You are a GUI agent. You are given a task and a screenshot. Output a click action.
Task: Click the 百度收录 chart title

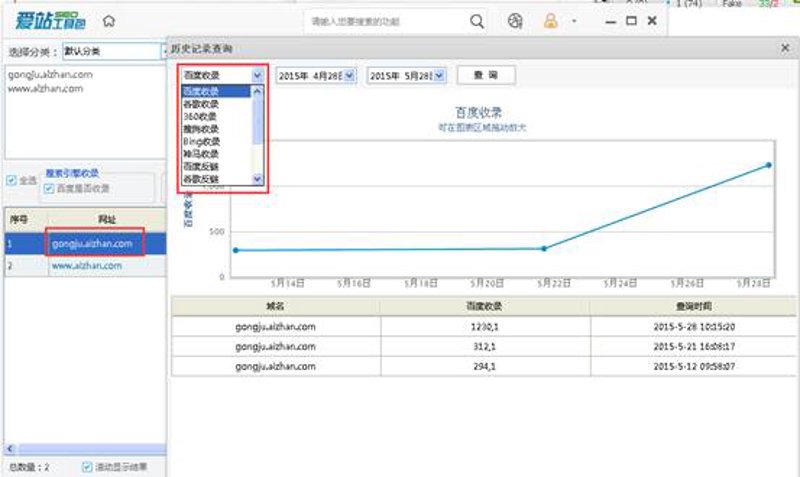(x=479, y=112)
